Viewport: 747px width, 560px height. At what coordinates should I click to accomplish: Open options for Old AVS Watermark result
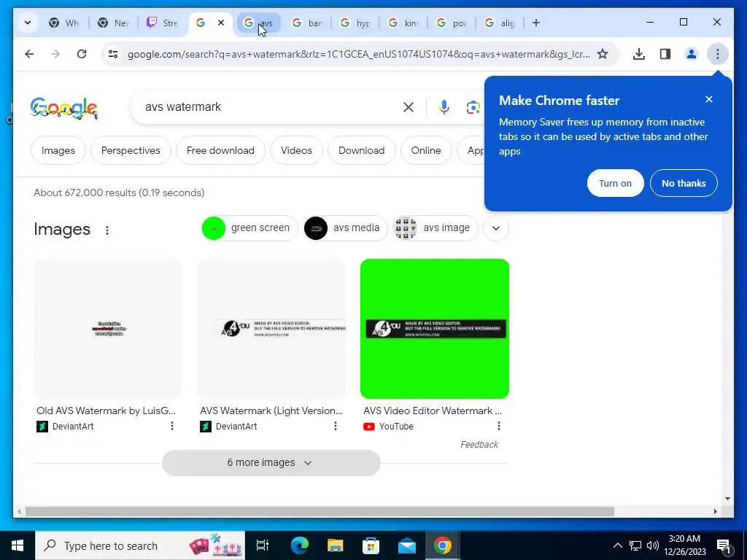172,426
